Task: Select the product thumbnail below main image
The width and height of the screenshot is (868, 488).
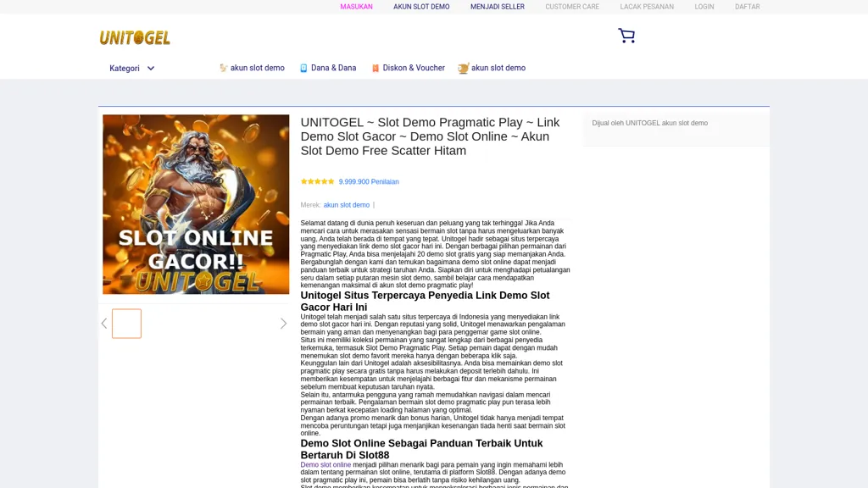Action: (127, 324)
